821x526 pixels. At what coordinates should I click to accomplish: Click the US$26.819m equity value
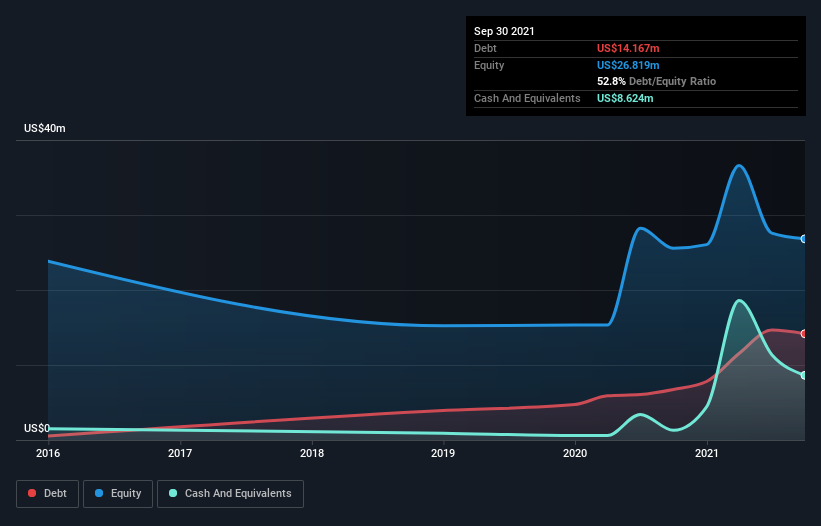click(x=628, y=65)
